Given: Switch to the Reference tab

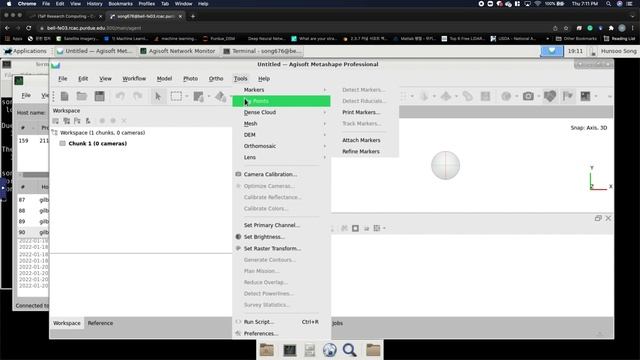Looking at the screenshot, I should coord(100,323).
